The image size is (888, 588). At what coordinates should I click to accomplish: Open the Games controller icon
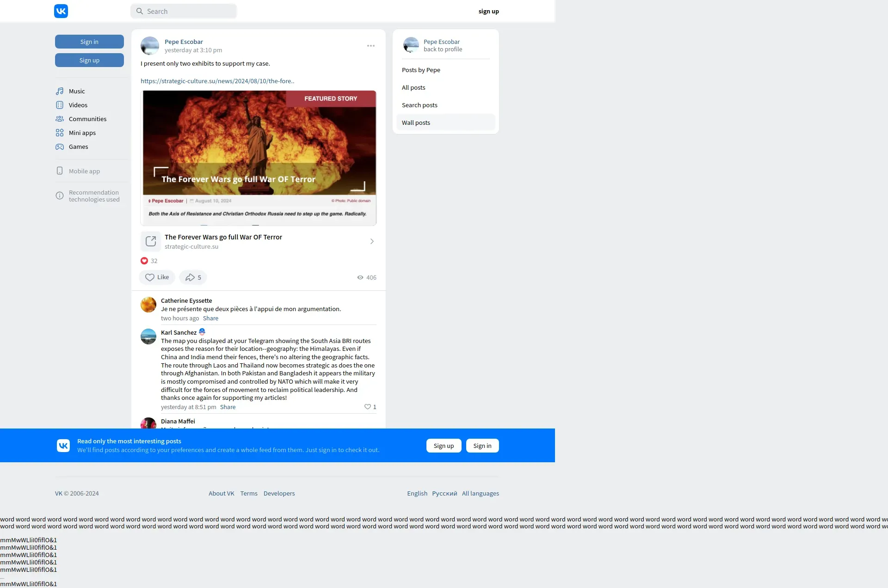(60, 147)
